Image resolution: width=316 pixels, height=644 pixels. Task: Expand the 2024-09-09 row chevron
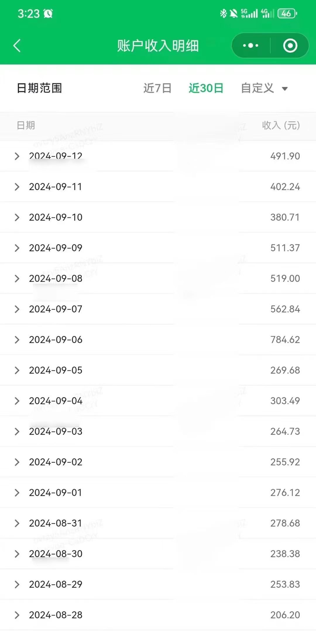pyautogui.click(x=17, y=248)
